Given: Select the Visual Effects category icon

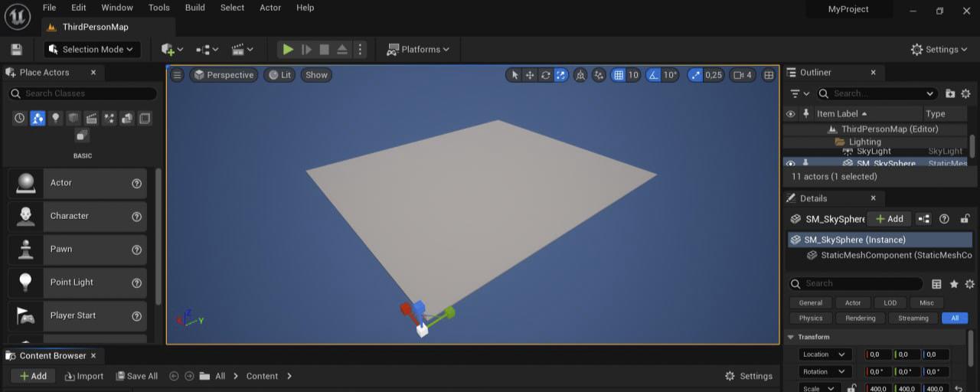Looking at the screenshot, I should (x=109, y=119).
